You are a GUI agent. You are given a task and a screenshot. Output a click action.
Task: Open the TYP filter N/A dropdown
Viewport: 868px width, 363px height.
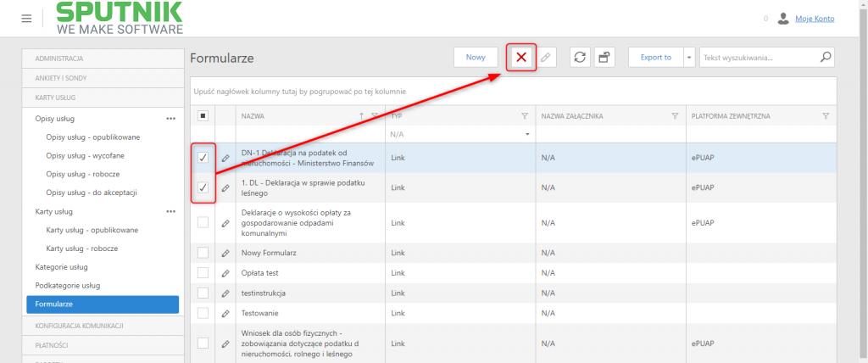pyautogui.click(x=460, y=134)
